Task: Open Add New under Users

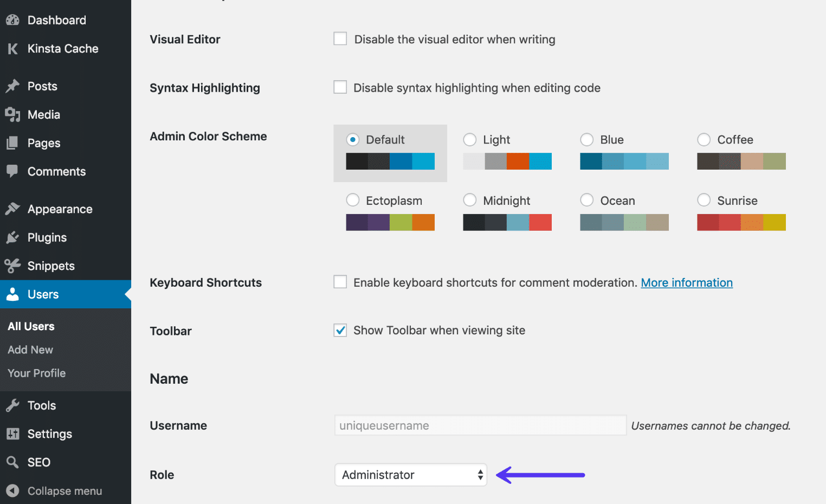Action: point(30,350)
